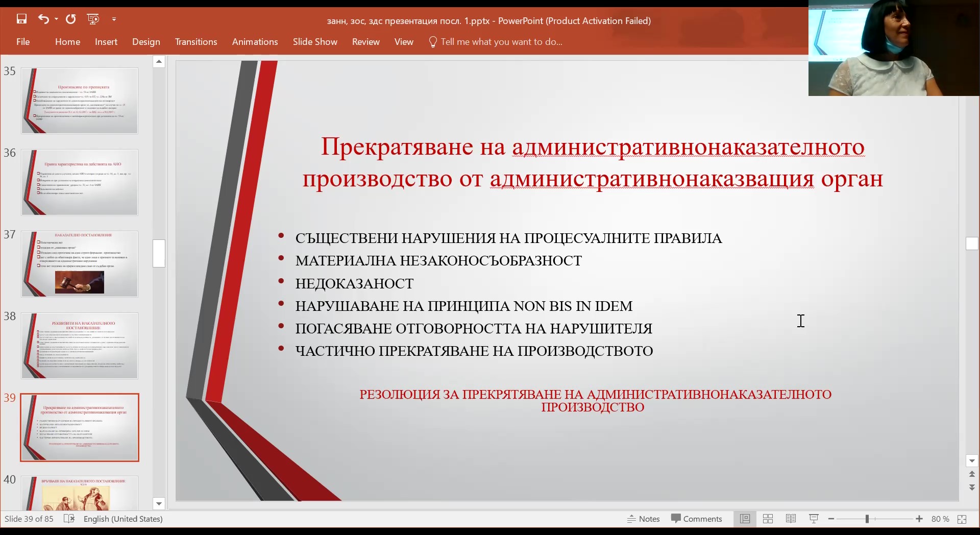Select Normal view button
Image resolution: width=980 pixels, height=535 pixels.
click(x=745, y=519)
